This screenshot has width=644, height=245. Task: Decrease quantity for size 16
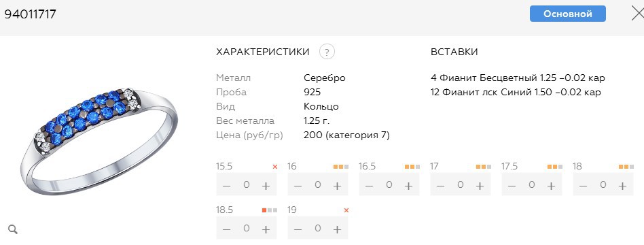(298, 186)
